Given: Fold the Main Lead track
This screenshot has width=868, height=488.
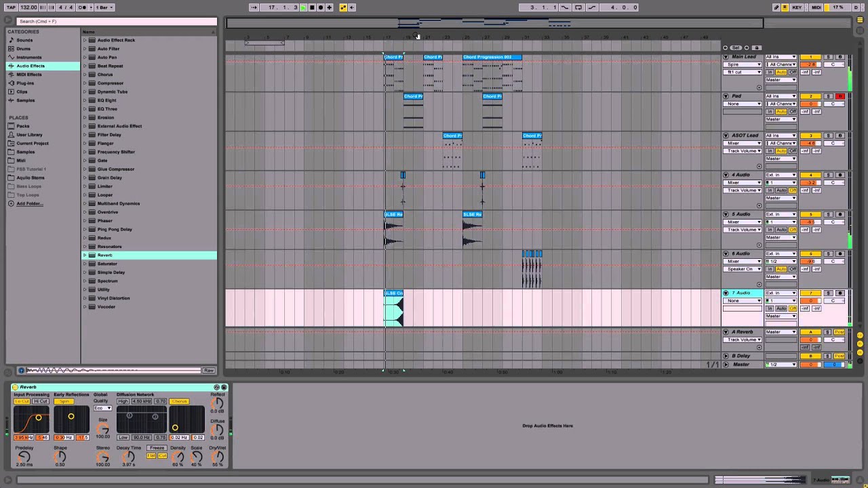Looking at the screenshot, I should coord(726,57).
